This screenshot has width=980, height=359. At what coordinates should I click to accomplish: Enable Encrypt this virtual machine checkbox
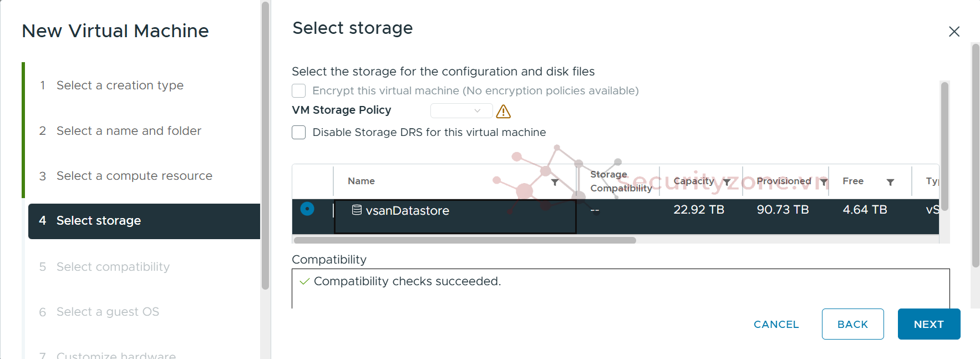pyautogui.click(x=299, y=90)
